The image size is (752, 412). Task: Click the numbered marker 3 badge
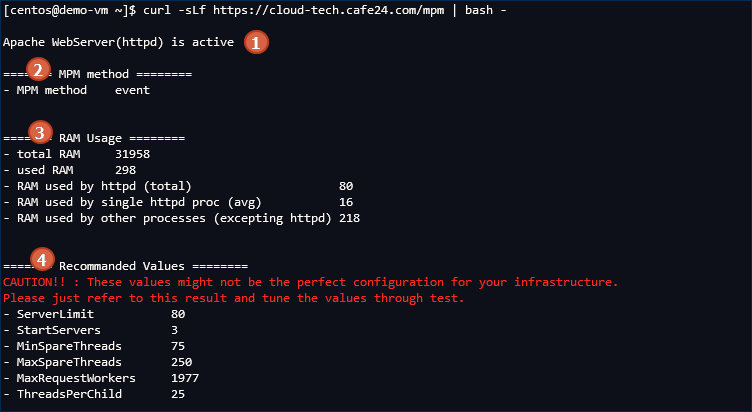pyautogui.click(x=39, y=131)
